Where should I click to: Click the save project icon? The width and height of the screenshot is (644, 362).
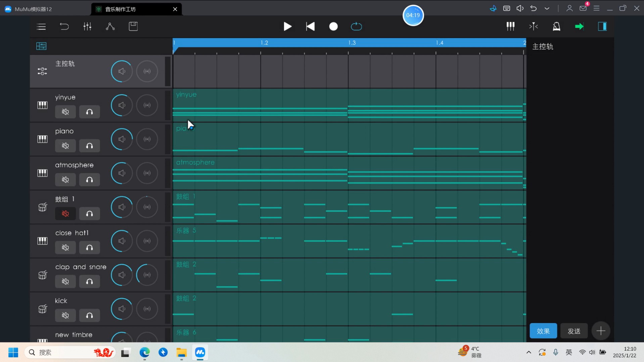[x=133, y=26]
